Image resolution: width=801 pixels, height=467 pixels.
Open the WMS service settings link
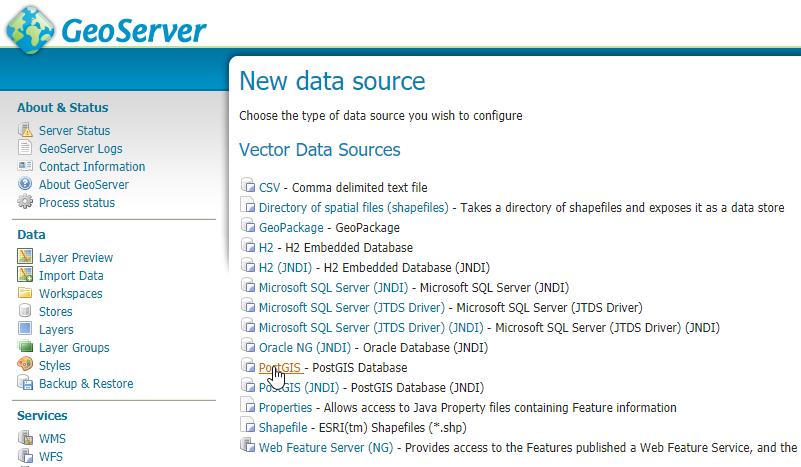(x=53, y=439)
